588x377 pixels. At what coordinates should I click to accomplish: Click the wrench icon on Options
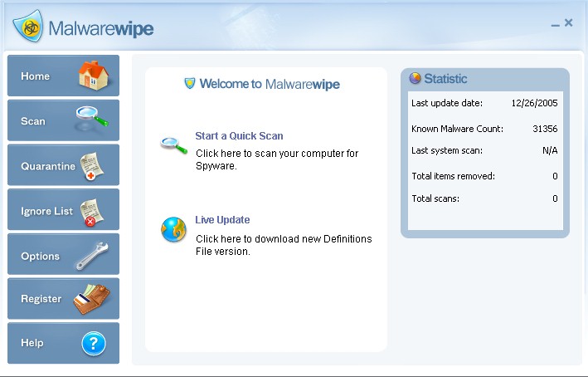point(92,256)
